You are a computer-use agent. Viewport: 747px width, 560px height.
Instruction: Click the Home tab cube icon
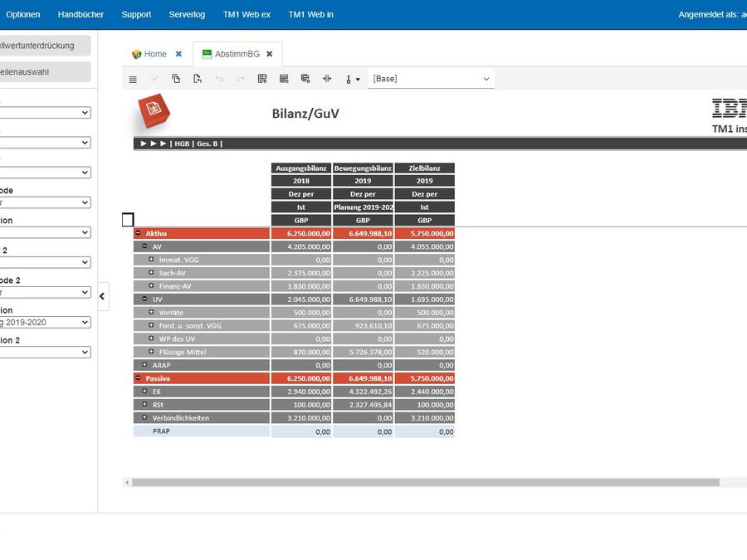click(x=137, y=54)
